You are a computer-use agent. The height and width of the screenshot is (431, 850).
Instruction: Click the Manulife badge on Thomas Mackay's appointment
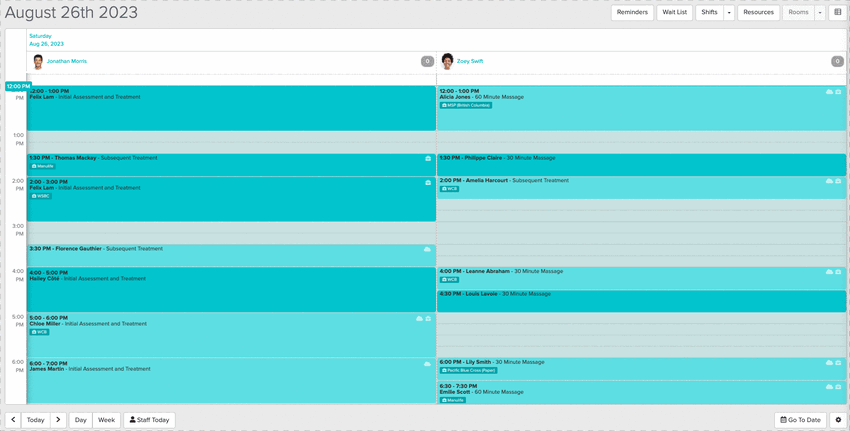(42, 166)
